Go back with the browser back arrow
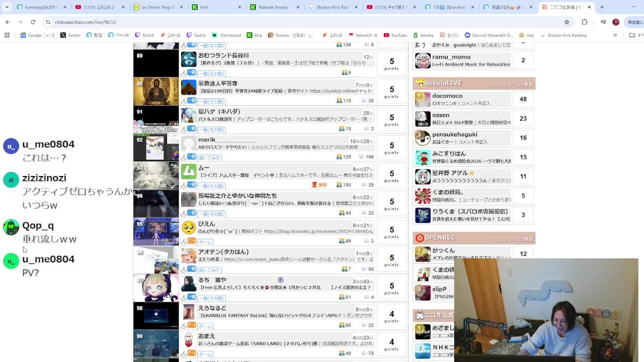The height and width of the screenshot is (362, 644). [8, 22]
